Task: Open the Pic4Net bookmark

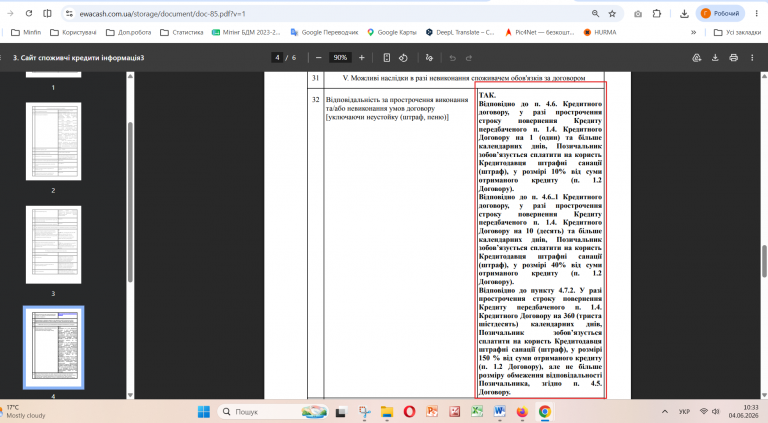Action: tap(539, 32)
